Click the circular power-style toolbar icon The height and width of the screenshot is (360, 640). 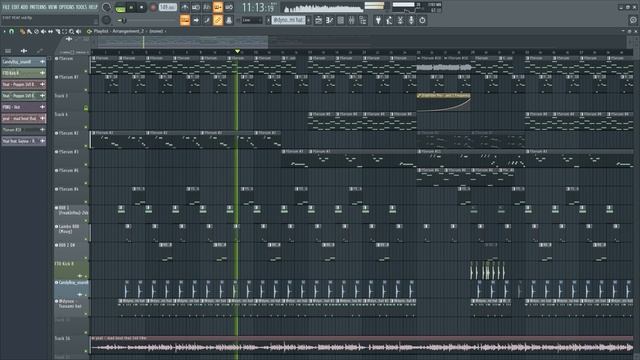(422, 20)
